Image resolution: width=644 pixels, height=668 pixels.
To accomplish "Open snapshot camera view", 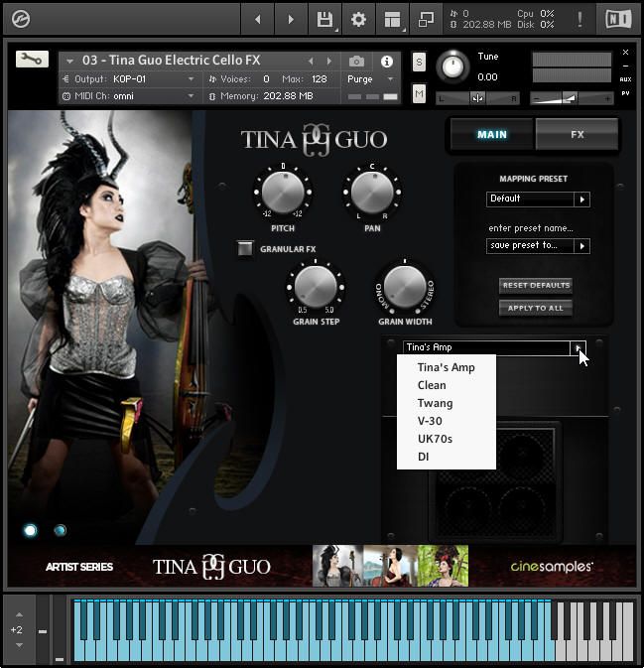I will [356, 62].
